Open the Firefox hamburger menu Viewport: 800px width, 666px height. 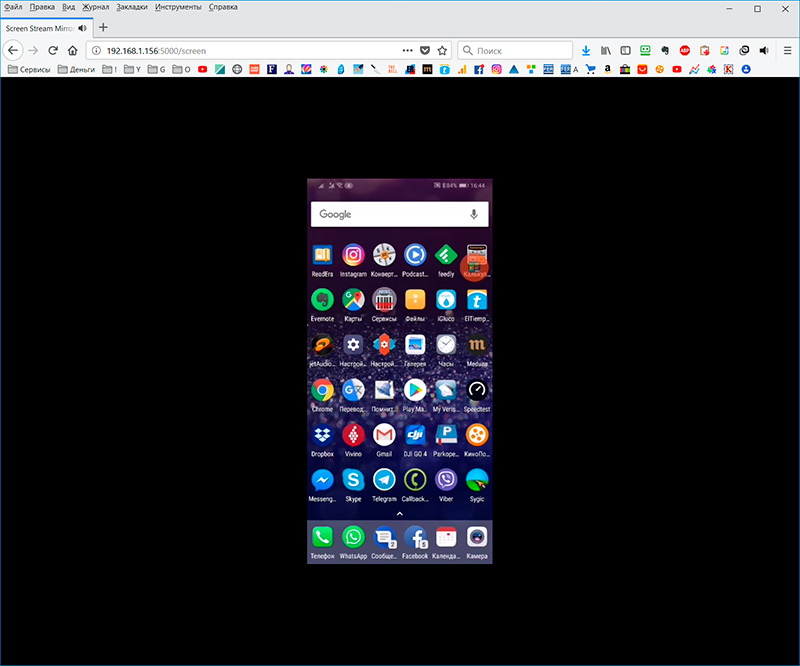[785, 50]
